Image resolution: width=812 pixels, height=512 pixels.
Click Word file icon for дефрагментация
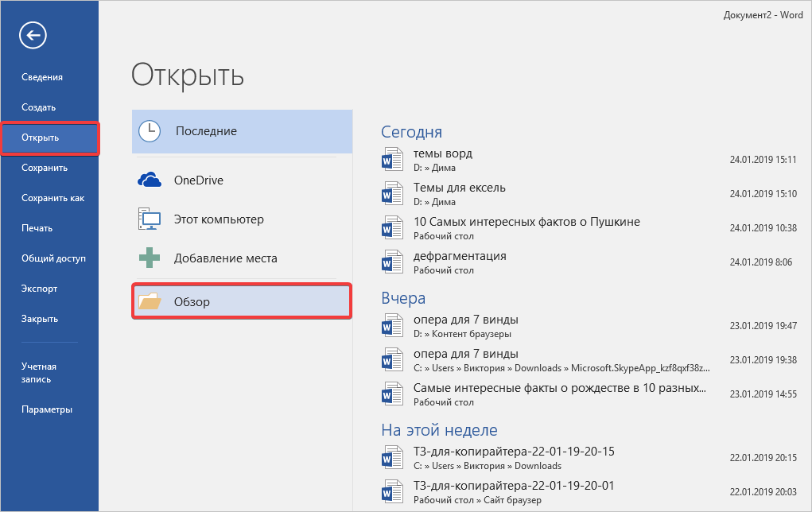click(393, 262)
